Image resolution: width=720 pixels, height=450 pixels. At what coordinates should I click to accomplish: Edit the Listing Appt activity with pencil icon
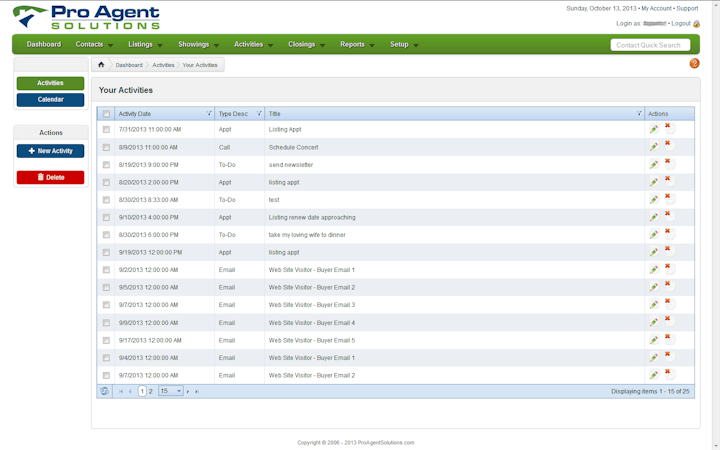pyautogui.click(x=654, y=129)
